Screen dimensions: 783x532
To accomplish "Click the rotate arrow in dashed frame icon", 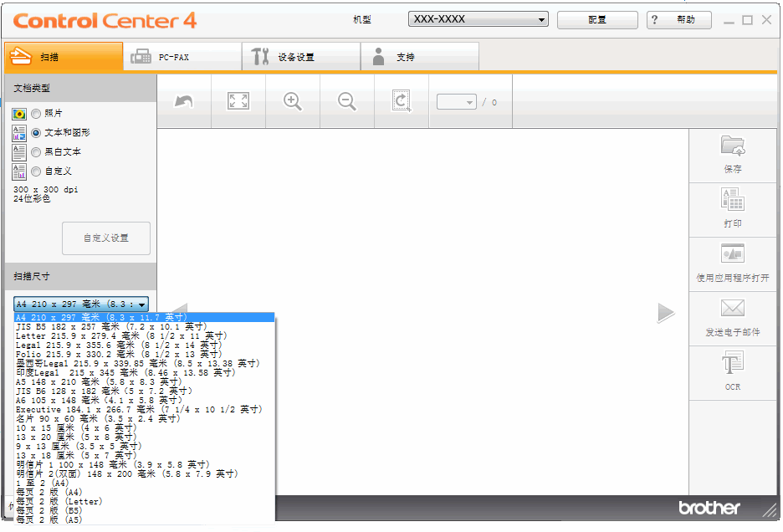I will coord(401,101).
